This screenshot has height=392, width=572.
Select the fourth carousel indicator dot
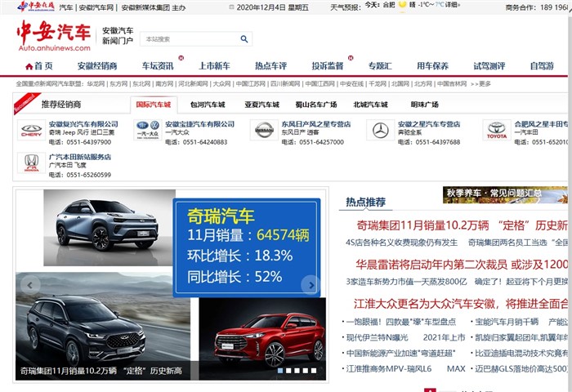tap(306, 371)
